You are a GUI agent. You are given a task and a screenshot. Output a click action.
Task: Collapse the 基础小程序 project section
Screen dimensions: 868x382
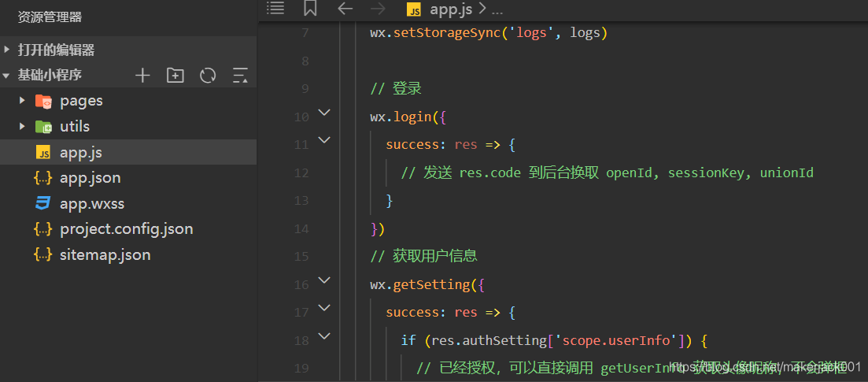pyautogui.click(x=6, y=75)
